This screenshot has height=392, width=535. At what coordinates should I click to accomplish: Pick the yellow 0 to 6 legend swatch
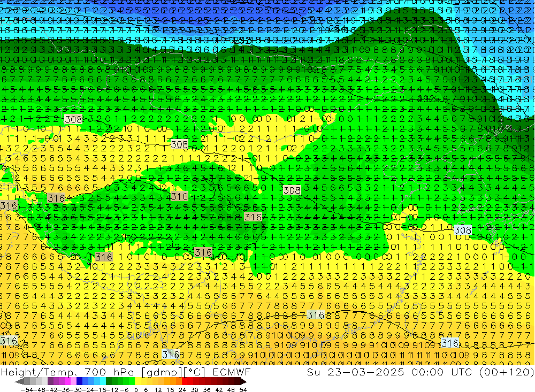pyautogui.click(x=137, y=381)
